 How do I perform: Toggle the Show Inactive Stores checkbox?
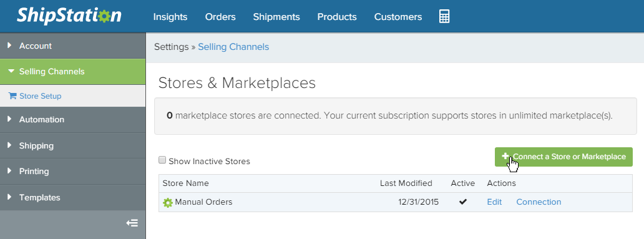pyautogui.click(x=162, y=160)
